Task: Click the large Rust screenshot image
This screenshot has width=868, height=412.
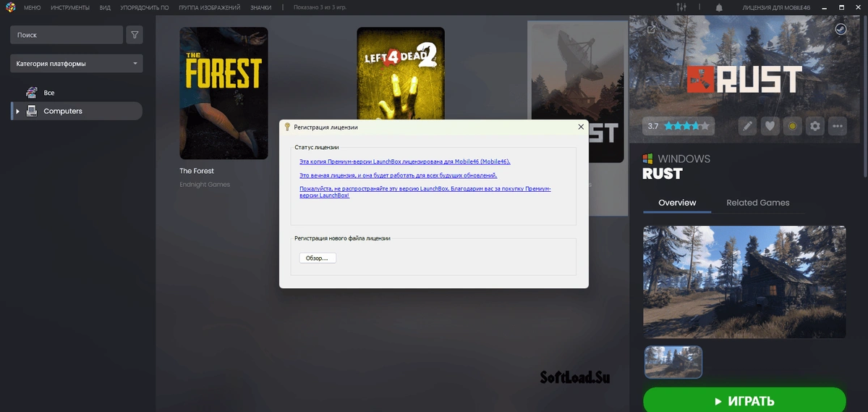Action: [x=744, y=282]
